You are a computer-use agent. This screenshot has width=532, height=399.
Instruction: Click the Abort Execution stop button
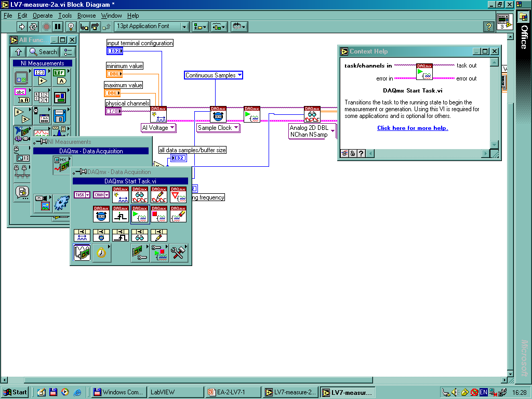46,26
